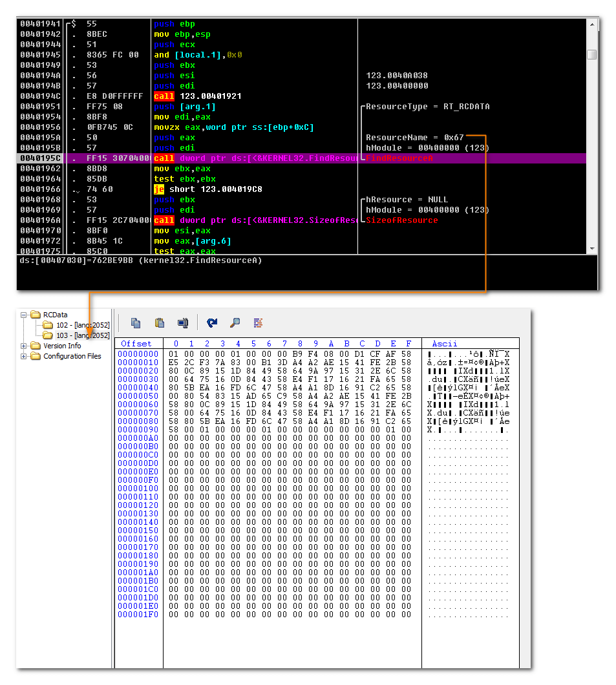Expand the Configuration Files tree node

coord(24,357)
